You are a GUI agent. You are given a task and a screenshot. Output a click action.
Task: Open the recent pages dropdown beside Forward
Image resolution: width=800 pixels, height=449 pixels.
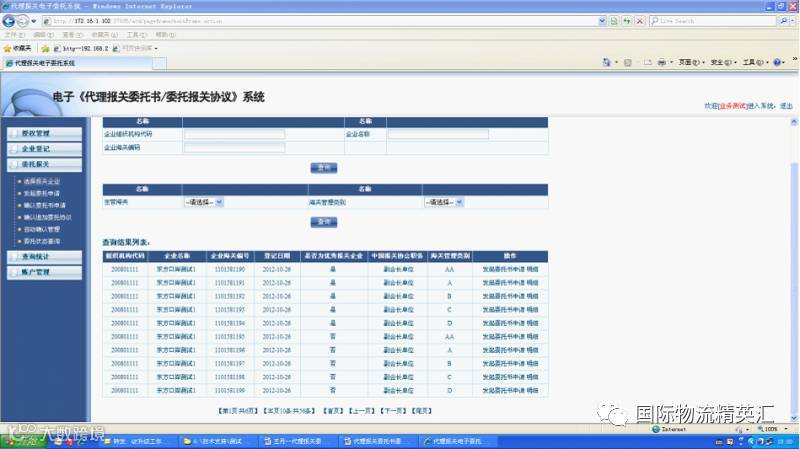(34, 21)
